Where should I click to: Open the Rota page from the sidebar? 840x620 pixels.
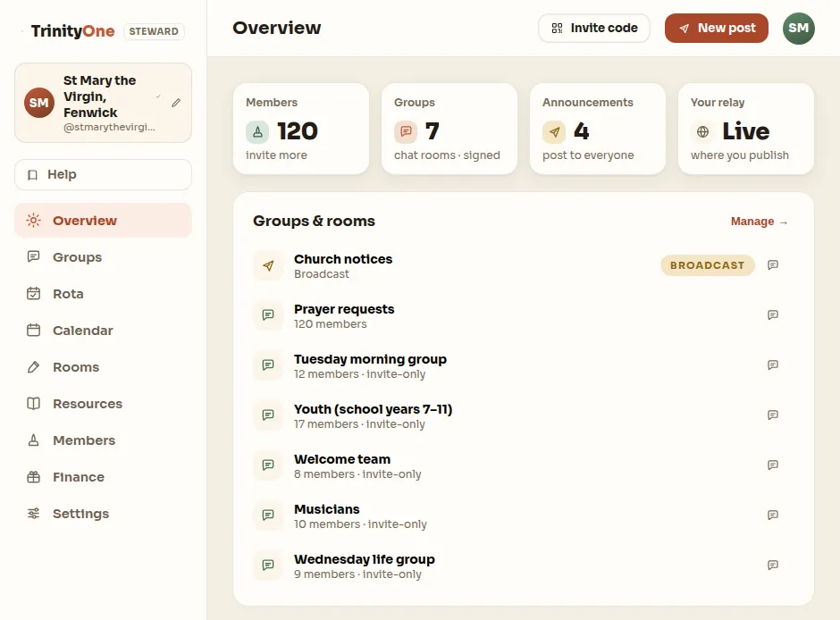(x=103, y=294)
